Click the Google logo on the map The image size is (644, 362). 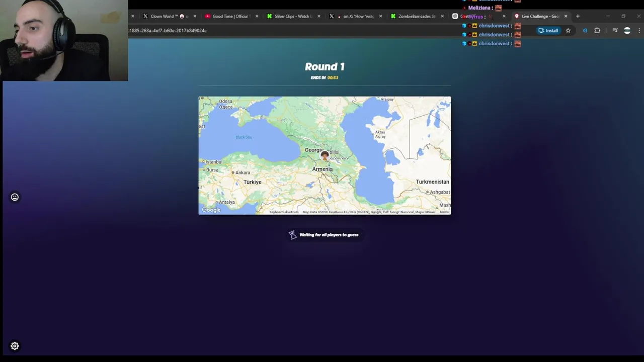pos(211,210)
